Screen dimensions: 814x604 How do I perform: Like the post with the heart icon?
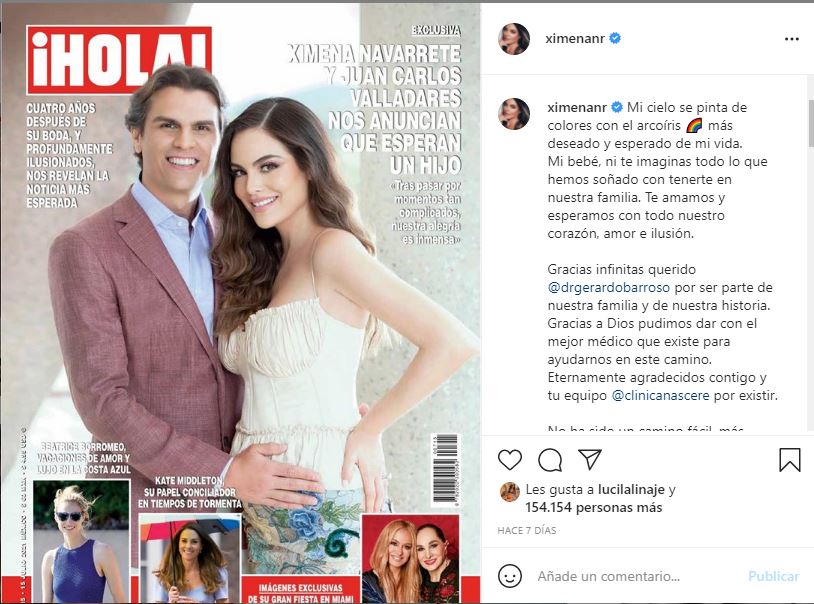(x=510, y=460)
